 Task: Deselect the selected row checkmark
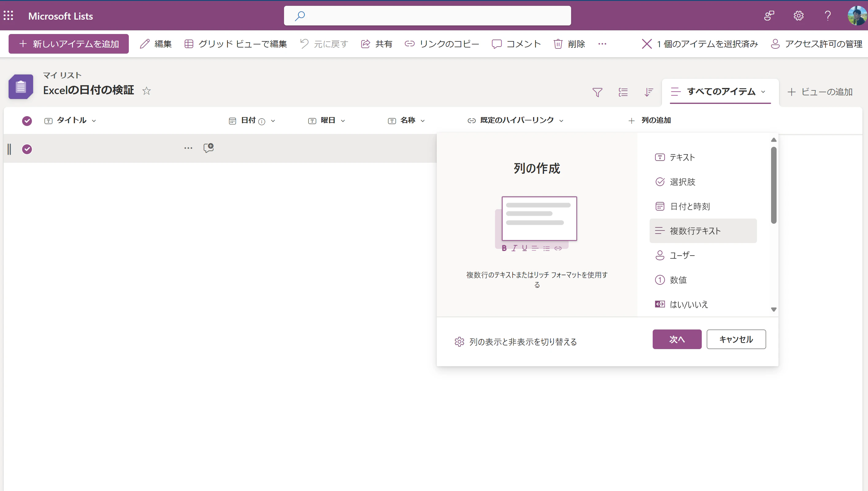[x=27, y=149]
